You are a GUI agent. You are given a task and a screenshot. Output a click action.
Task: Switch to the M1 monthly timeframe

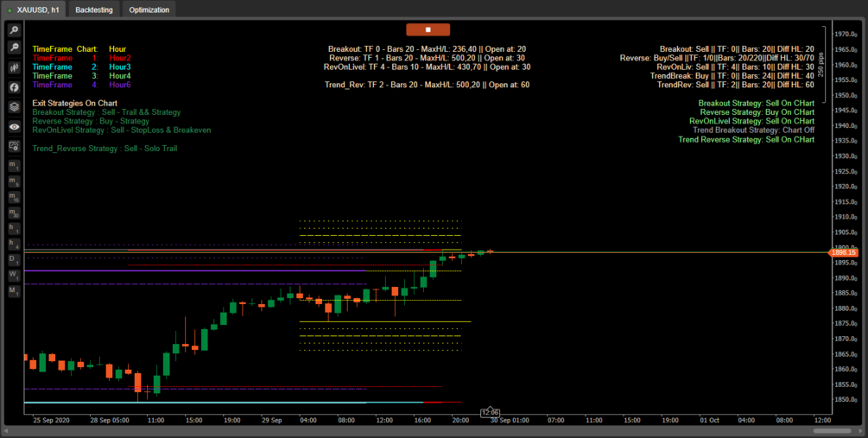tap(15, 291)
